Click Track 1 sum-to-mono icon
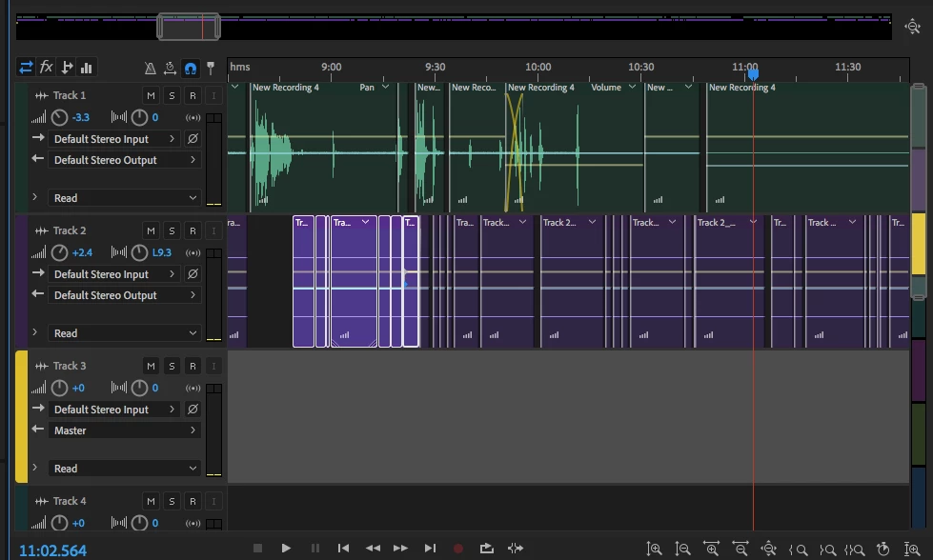 coord(193,118)
